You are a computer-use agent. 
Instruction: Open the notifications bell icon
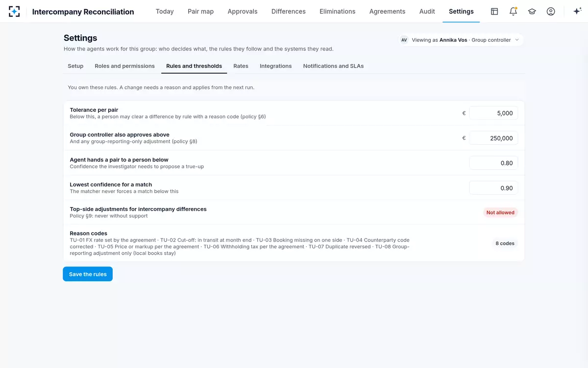[x=513, y=11]
